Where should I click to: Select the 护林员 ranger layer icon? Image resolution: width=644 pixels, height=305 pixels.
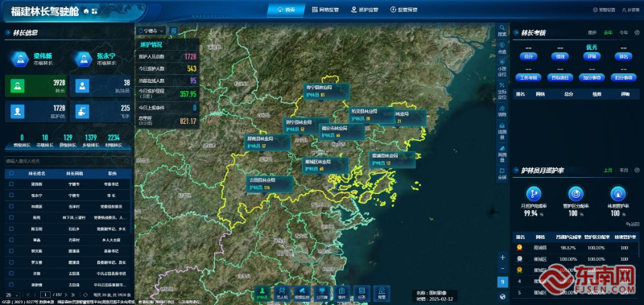click(x=262, y=293)
